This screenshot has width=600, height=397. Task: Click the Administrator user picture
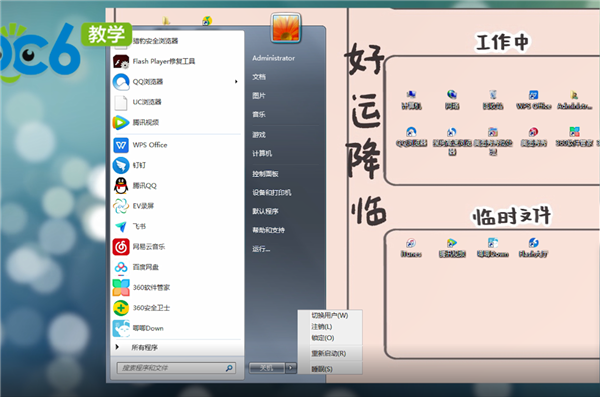point(286,28)
